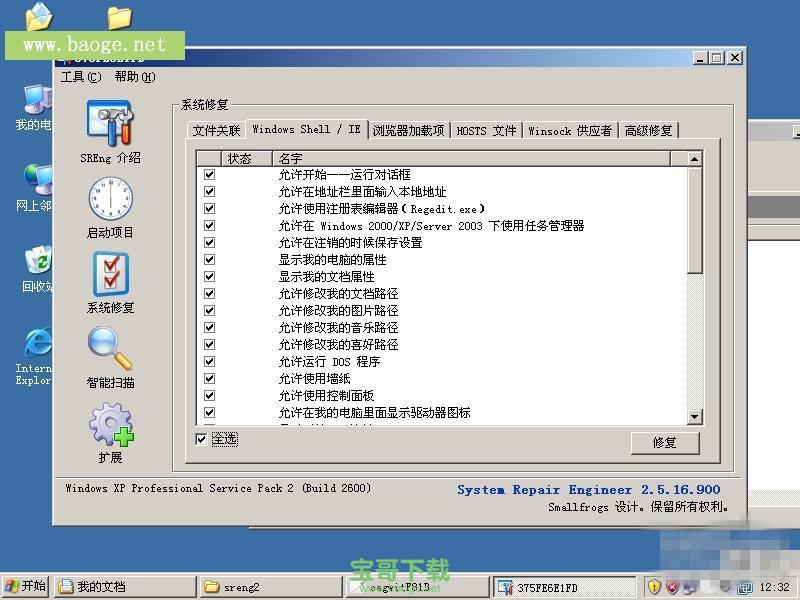Open the 扩展 gear icon
800x600 pixels.
(110, 425)
